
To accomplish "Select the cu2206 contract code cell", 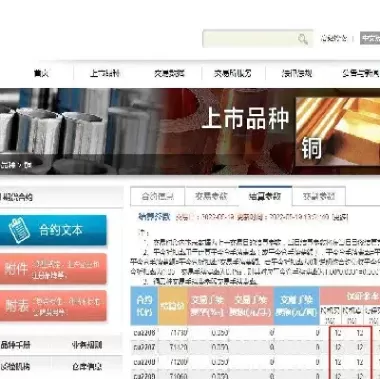I will pos(144,333).
